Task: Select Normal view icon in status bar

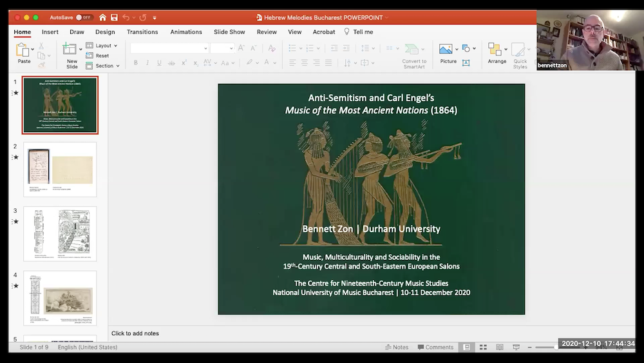Action: point(466,348)
